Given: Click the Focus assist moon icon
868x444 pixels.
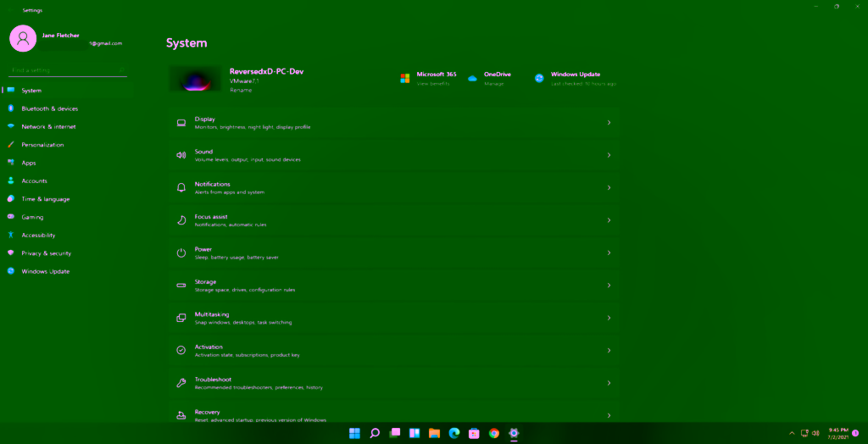Looking at the screenshot, I should [x=181, y=220].
